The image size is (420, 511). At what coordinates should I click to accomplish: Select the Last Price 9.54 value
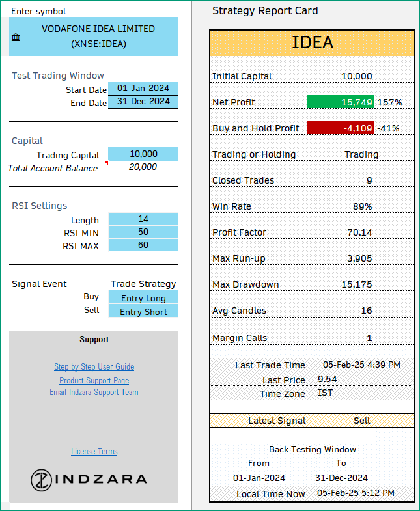point(327,379)
